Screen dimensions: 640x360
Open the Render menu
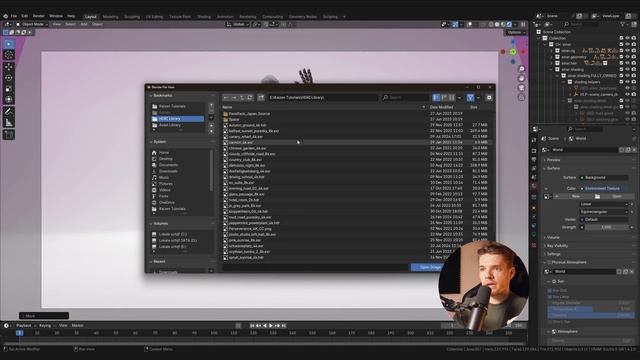(x=39, y=16)
